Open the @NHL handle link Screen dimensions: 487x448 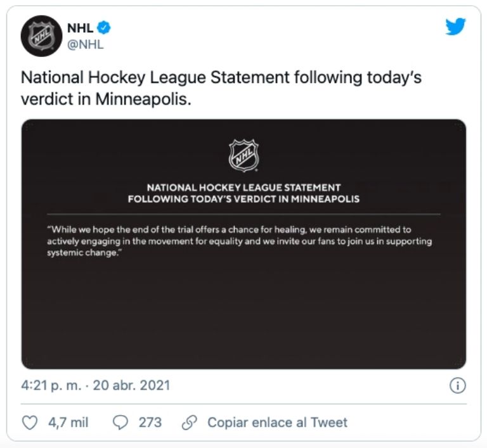[85, 44]
